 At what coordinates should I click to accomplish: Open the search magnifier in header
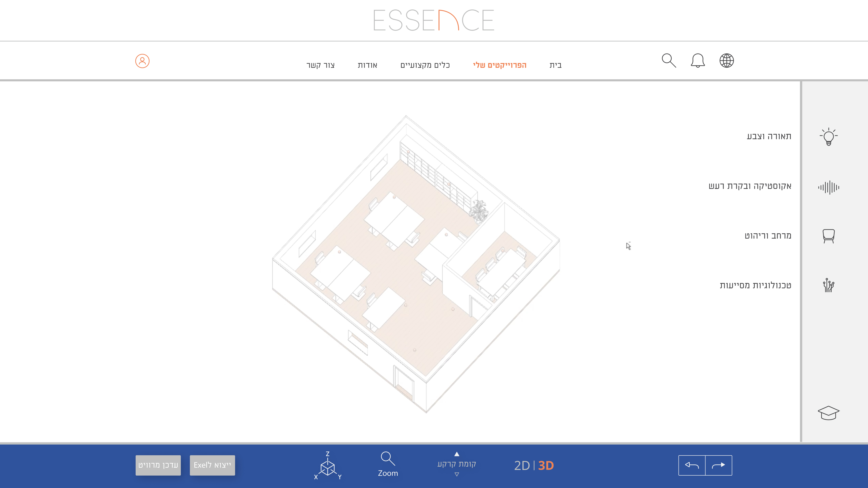pos(669,61)
